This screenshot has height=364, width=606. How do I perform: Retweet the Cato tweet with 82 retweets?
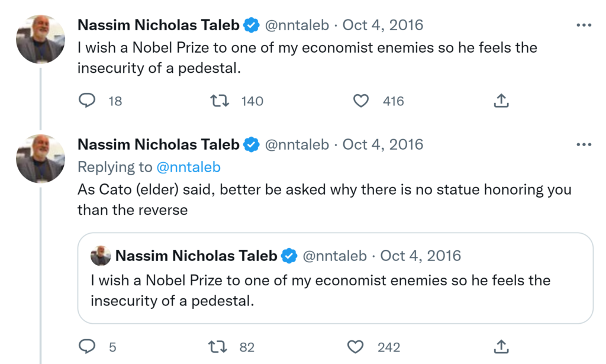[x=218, y=346]
